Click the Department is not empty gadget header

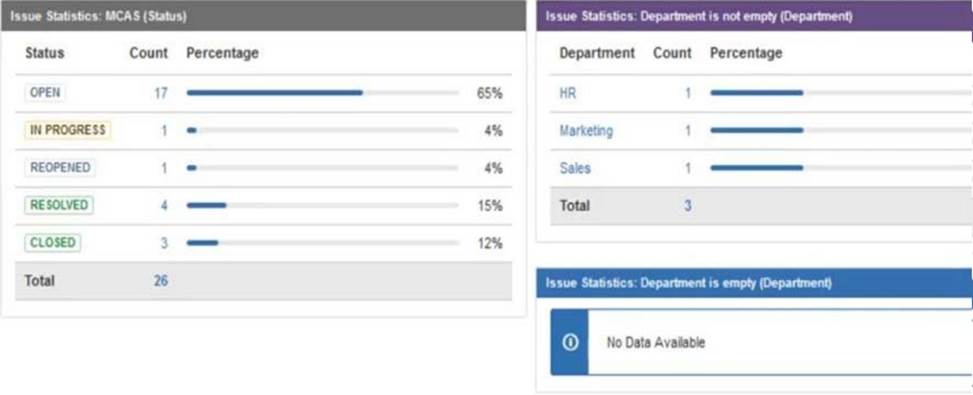point(755,16)
